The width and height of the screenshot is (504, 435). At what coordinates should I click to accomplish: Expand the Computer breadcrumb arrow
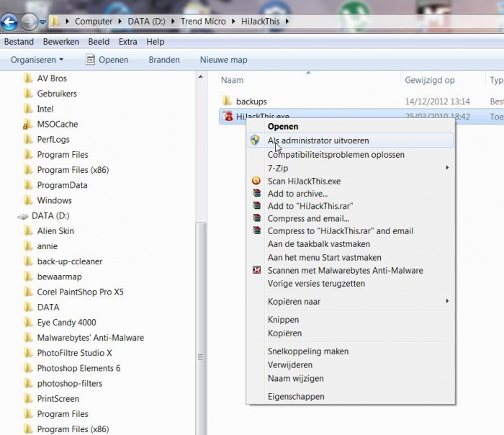[x=120, y=21]
